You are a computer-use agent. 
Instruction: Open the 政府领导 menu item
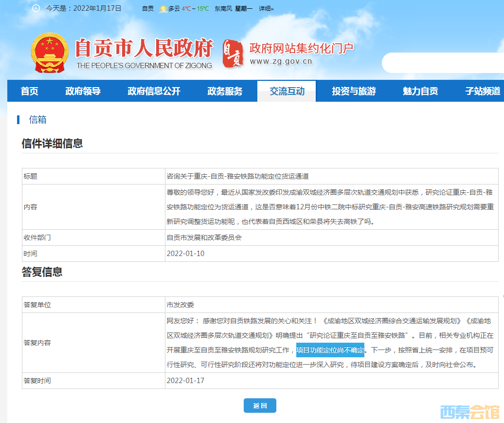point(83,91)
